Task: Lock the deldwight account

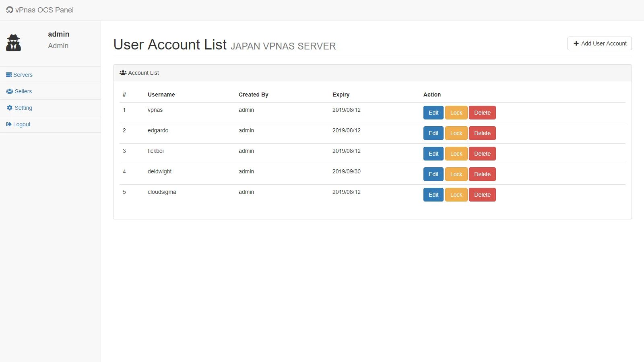Action: point(456,174)
